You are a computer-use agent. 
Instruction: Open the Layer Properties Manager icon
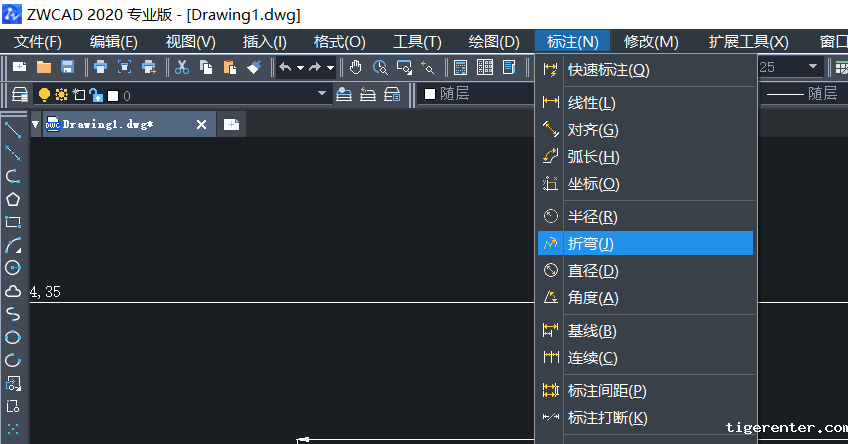tap(19, 94)
